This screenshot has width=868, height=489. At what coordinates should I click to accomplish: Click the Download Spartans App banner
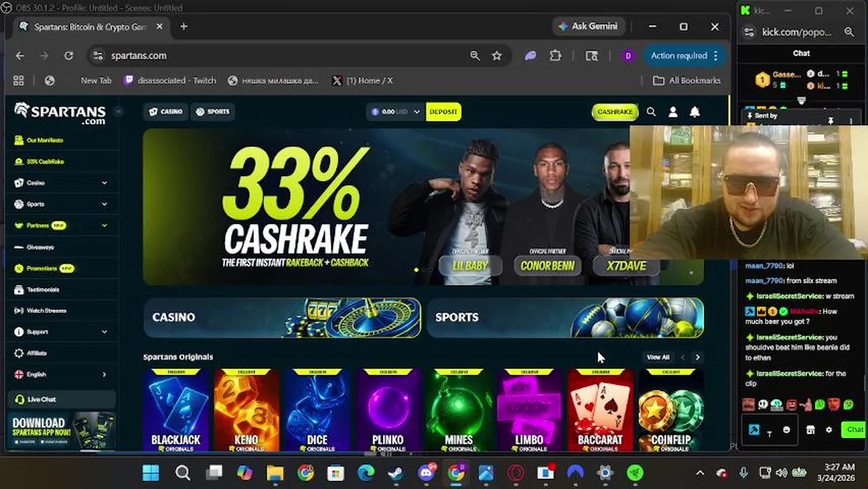click(62, 431)
